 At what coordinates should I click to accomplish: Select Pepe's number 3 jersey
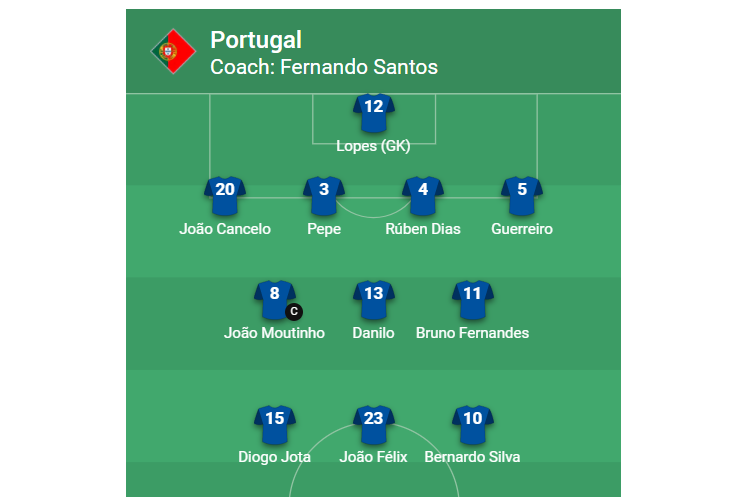point(324,196)
